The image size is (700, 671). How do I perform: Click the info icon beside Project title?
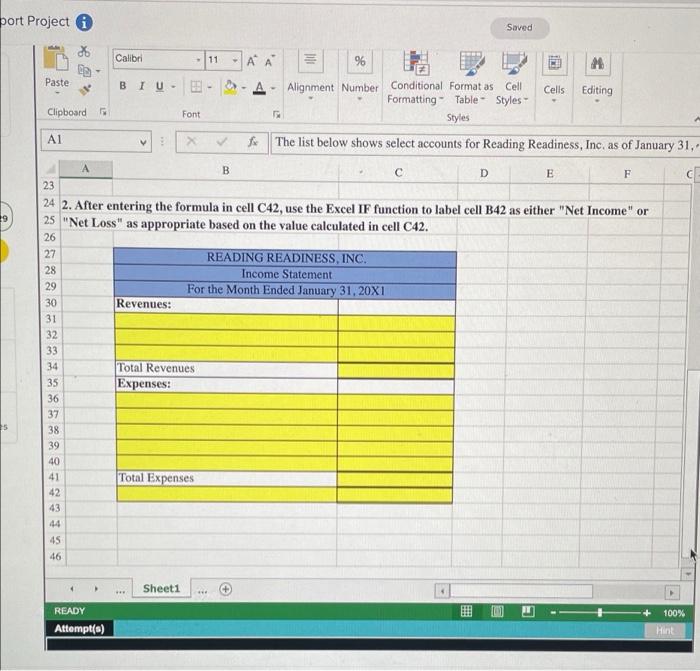[x=84, y=22]
